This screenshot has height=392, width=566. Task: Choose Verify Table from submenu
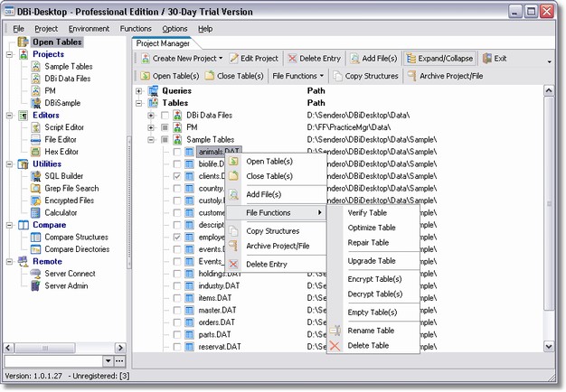click(367, 213)
